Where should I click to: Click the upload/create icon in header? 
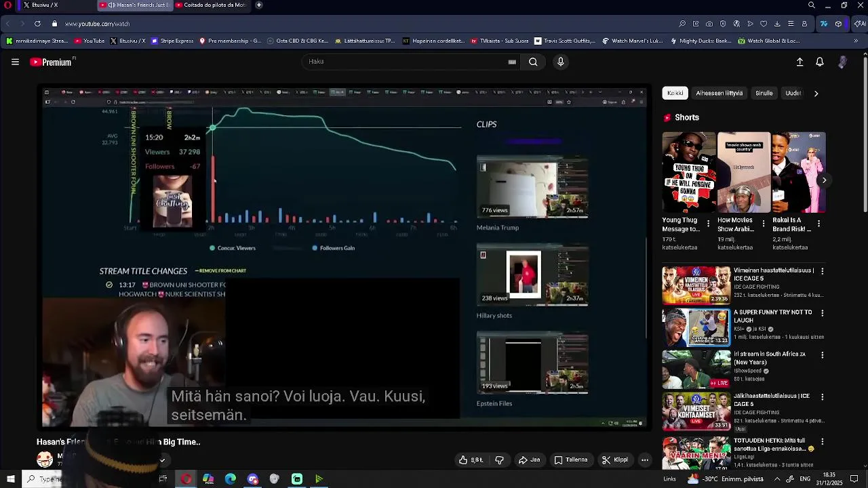point(800,62)
